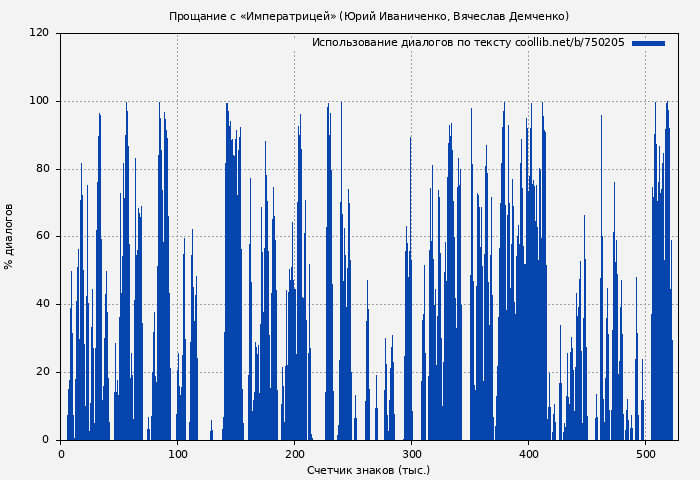Click the y-axis tick label 0
The image size is (700, 480).
click(46, 440)
